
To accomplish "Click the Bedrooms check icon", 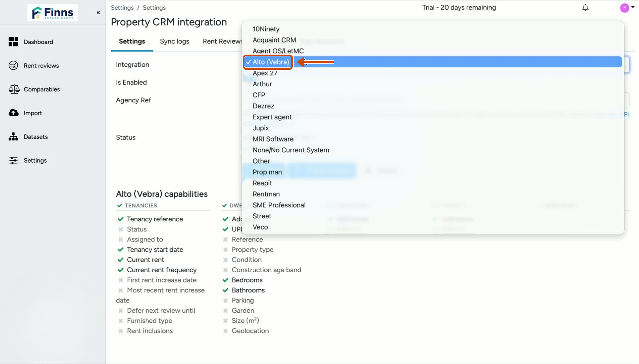I will [x=225, y=280].
